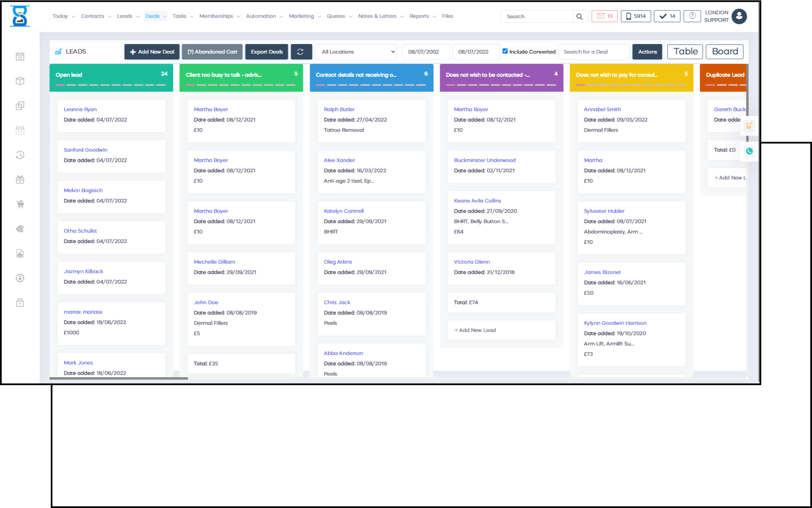Open the envelope messages counter showing 13
The width and height of the screenshot is (812, 508).
point(604,16)
